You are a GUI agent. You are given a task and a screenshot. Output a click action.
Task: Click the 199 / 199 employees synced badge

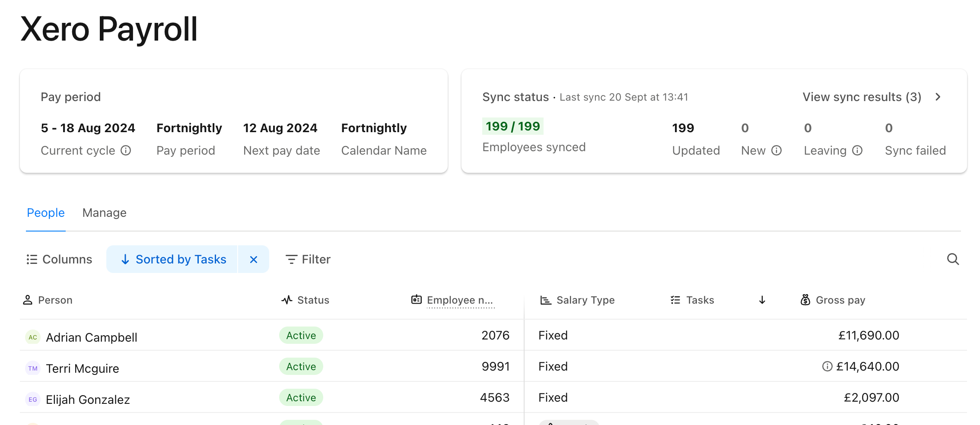[513, 126]
